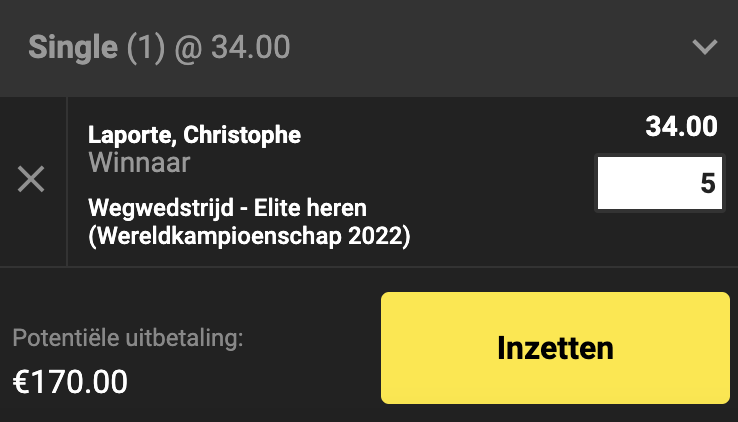Click the Potentiële uitbetaling label
This screenshot has width=738, height=422.
[128, 338]
